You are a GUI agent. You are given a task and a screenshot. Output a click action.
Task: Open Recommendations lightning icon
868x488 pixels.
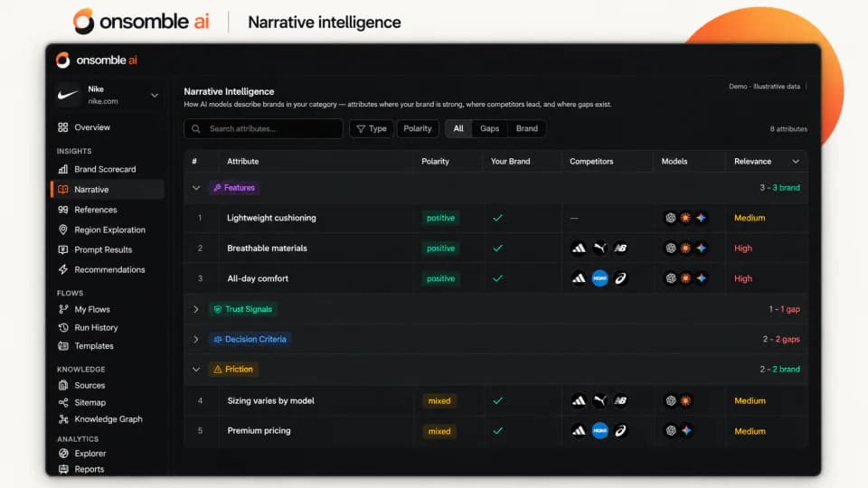click(63, 269)
